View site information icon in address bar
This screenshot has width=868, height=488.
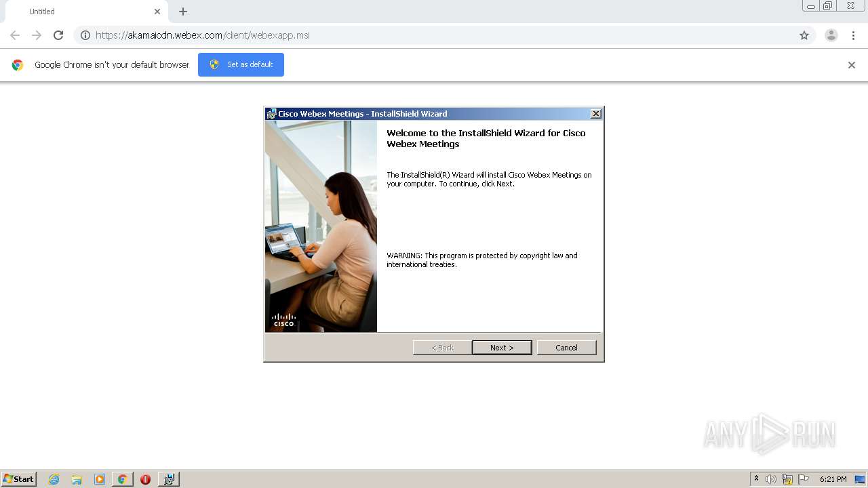pyautogui.click(x=85, y=35)
